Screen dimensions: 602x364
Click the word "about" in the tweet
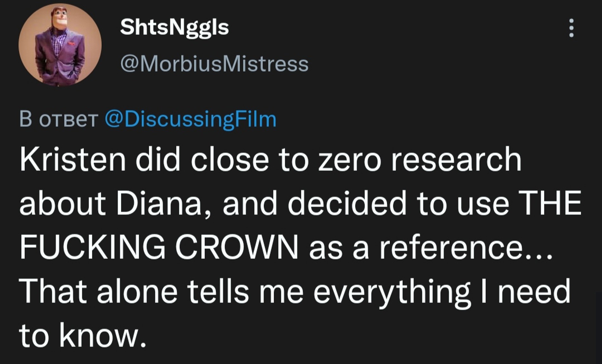coord(62,204)
